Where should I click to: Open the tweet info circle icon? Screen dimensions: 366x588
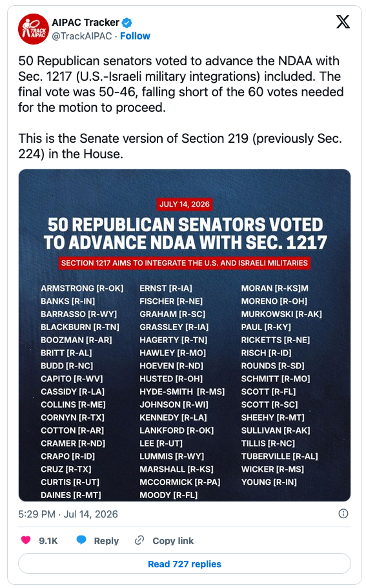(343, 514)
